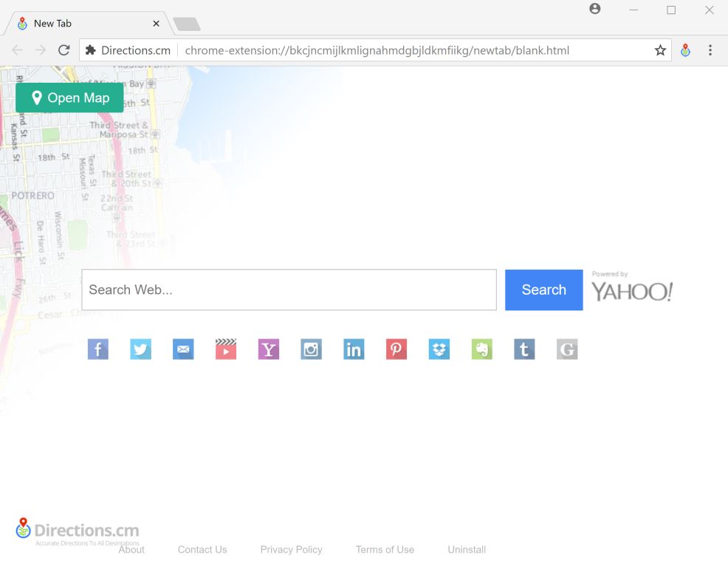Open a new browser tab
Image resolution: width=728 pixels, height=563 pixels.
pyautogui.click(x=187, y=24)
